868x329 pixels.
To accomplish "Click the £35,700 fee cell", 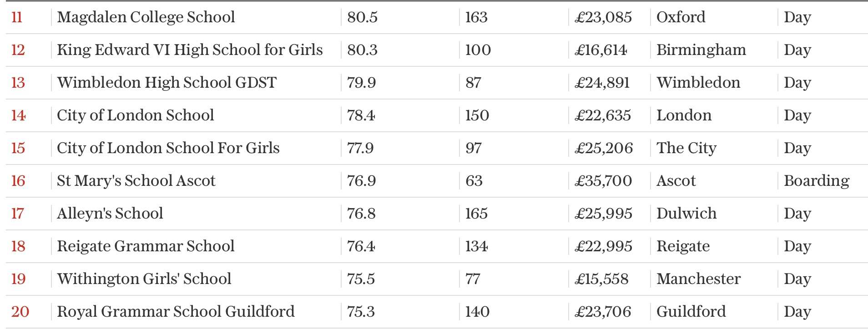I will (x=603, y=181).
